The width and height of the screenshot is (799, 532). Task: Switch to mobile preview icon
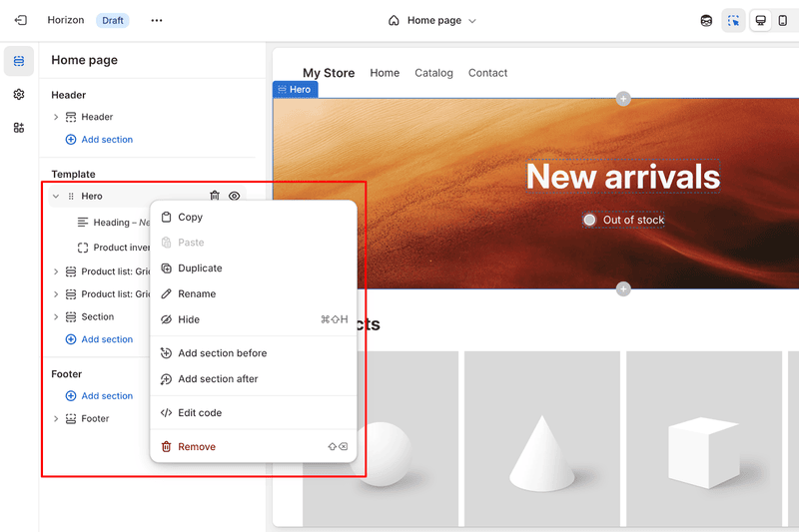point(783,20)
